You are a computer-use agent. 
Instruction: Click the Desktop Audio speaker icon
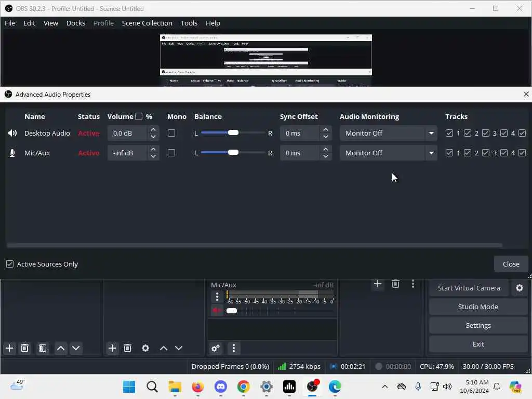coord(12,133)
